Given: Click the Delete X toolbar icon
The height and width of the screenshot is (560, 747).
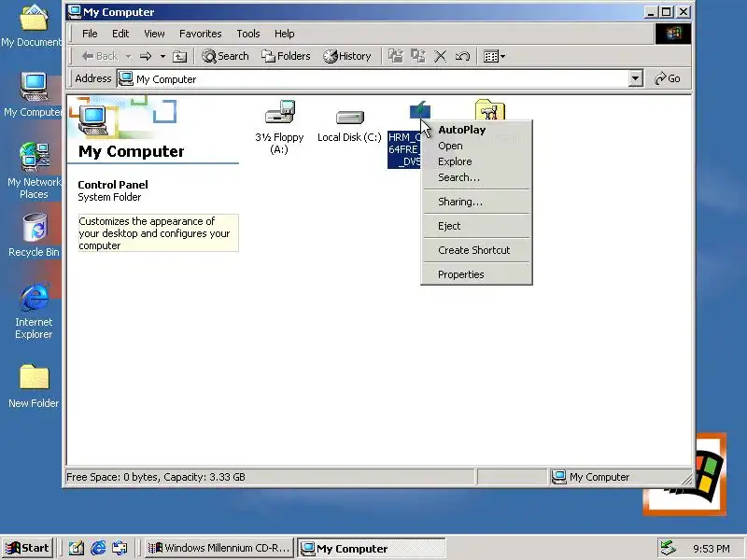Looking at the screenshot, I should (x=440, y=56).
